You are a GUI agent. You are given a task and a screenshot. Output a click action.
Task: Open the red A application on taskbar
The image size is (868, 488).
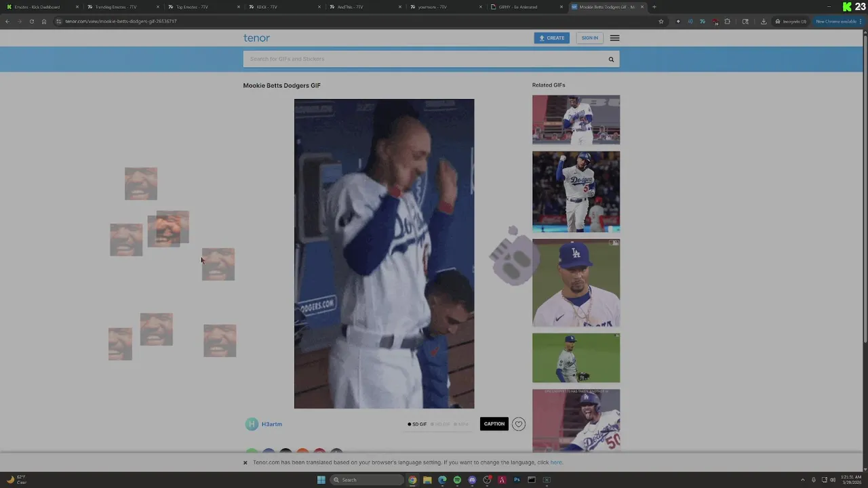(502, 480)
